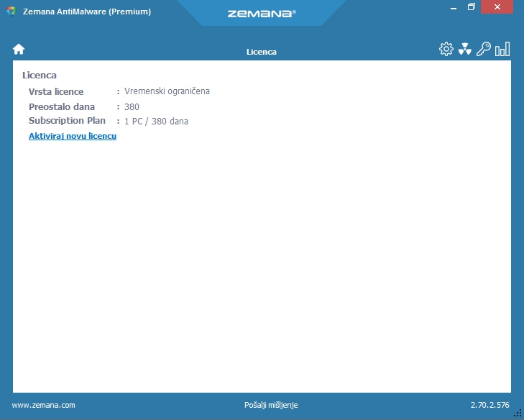Open settings via the gear icon

click(x=446, y=49)
